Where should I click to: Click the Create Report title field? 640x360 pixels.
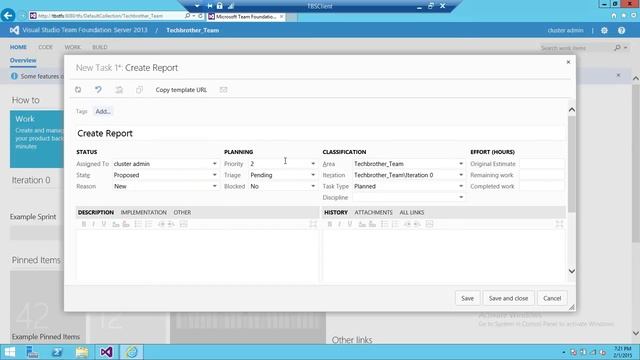[x=320, y=133]
